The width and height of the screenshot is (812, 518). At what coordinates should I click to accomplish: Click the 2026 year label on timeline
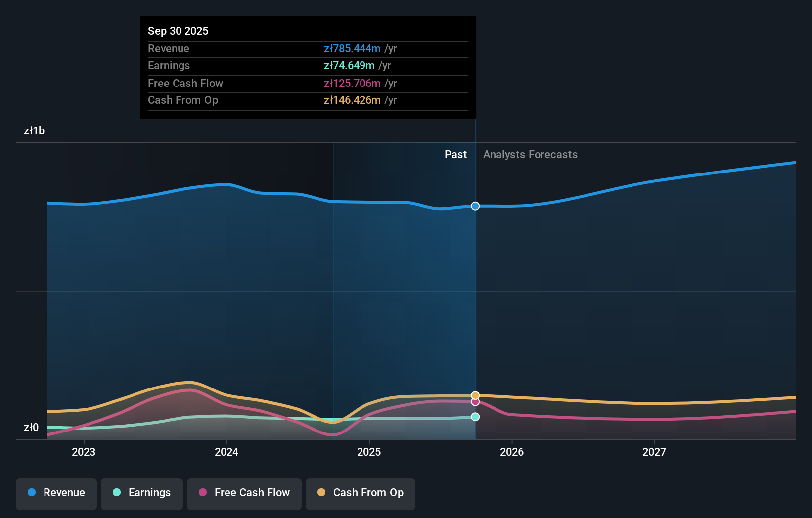coord(512,452)
